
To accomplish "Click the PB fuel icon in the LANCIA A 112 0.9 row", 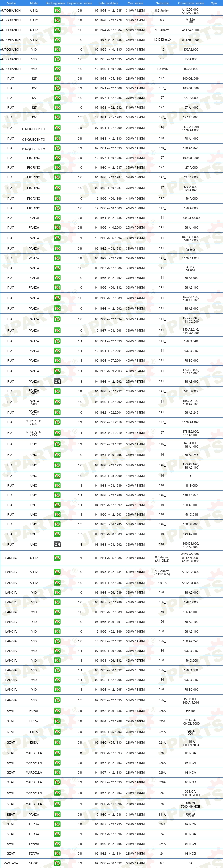I will (x=57, y=558).
